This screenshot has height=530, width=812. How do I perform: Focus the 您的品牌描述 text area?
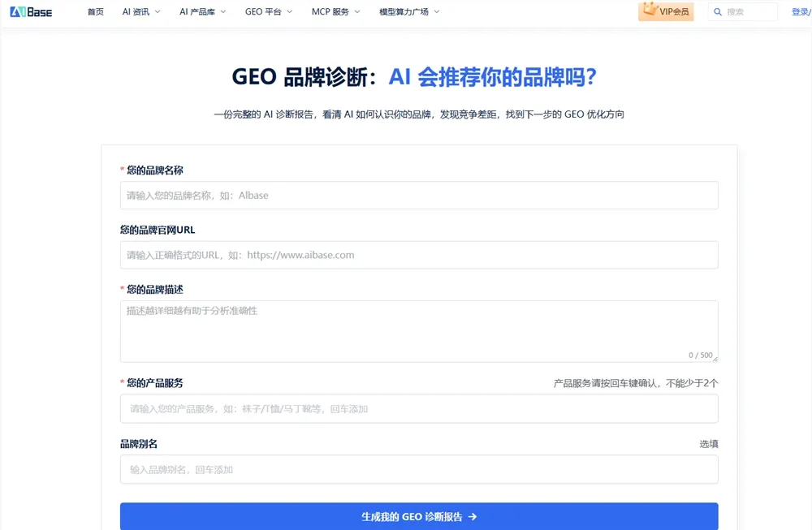click(x=419, y=331)
